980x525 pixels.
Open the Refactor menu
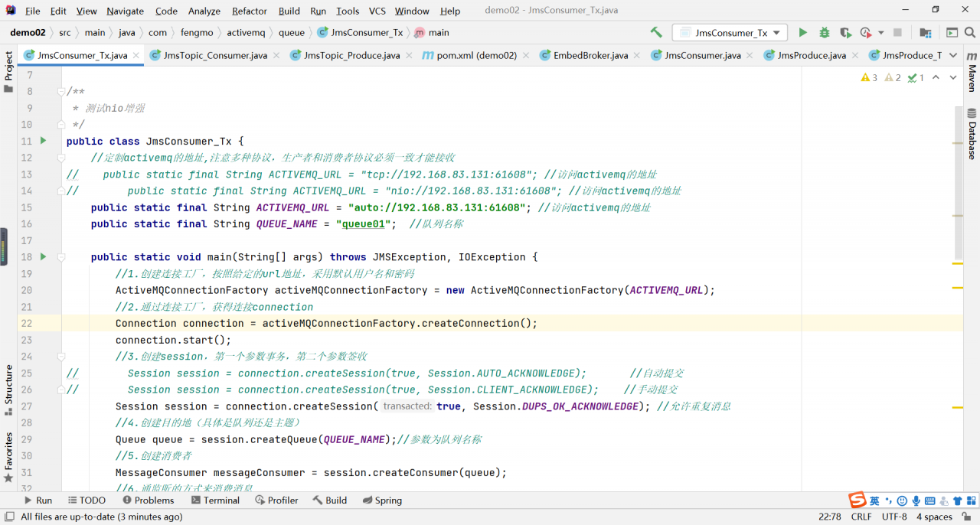coord(250,11)
